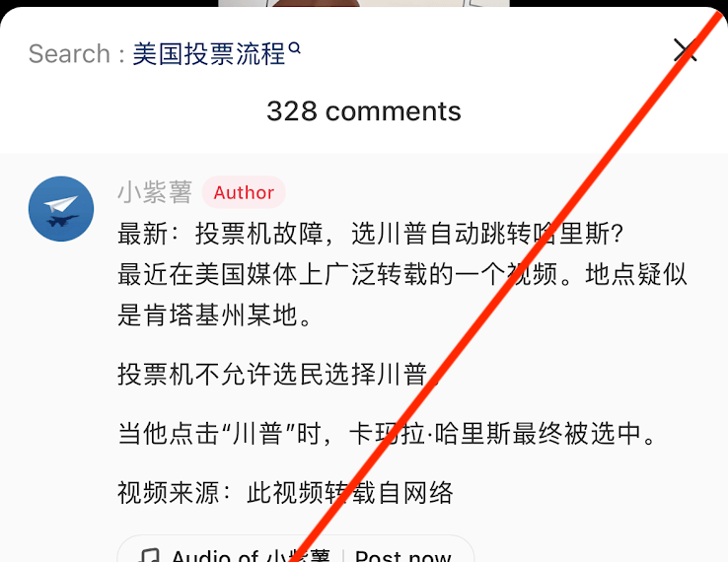Tap the black area beside the video
728x562 pixels.
click(x=109, y=3)
